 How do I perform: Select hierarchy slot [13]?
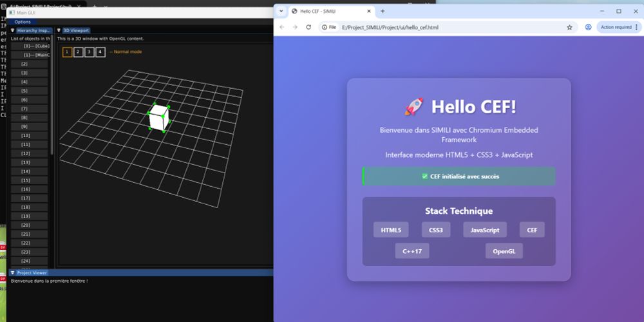point(29,162)
